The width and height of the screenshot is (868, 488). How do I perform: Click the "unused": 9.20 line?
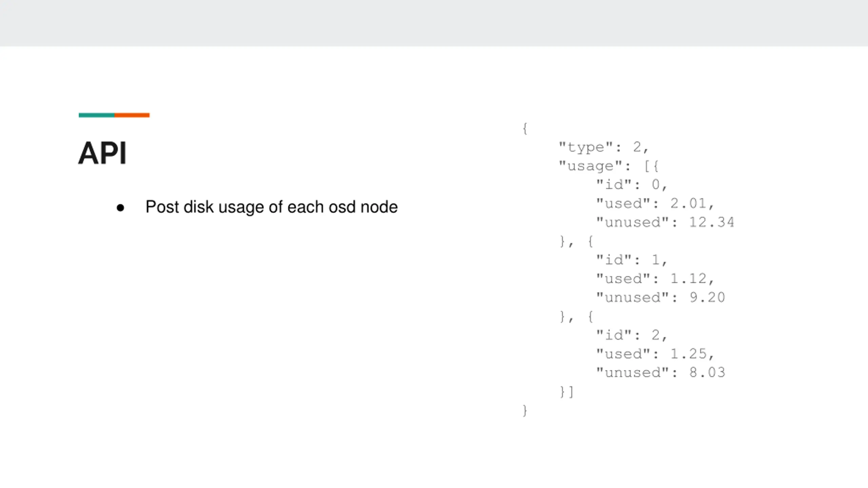click(x=660, y=298)
